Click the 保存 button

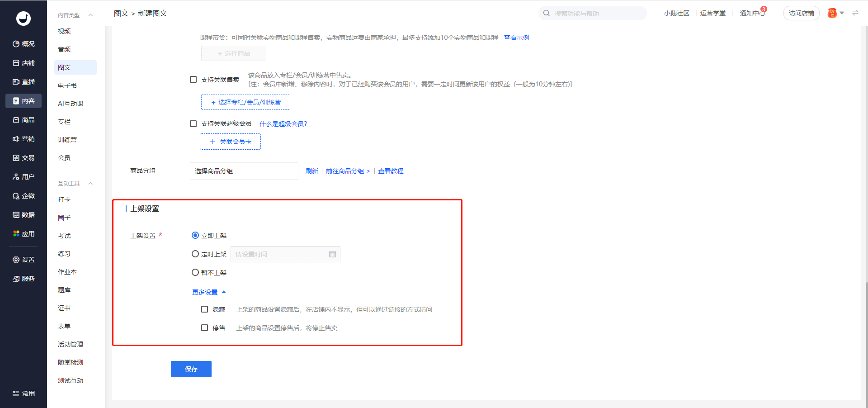click(x=191, y=369)
